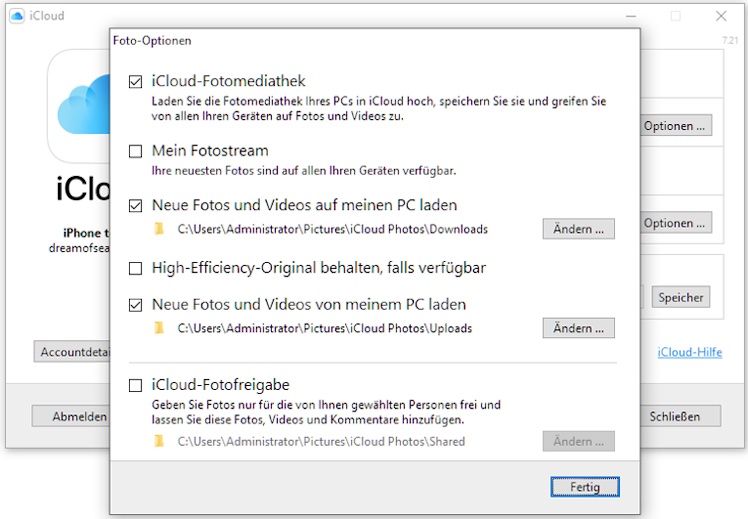Click the iCloud title bar icon

(x=17, y=16)
